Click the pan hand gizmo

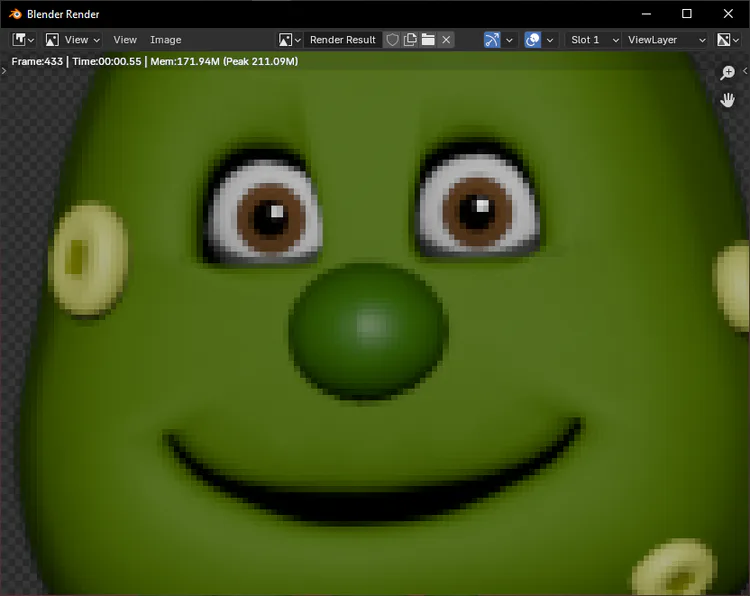coord(728,100)
